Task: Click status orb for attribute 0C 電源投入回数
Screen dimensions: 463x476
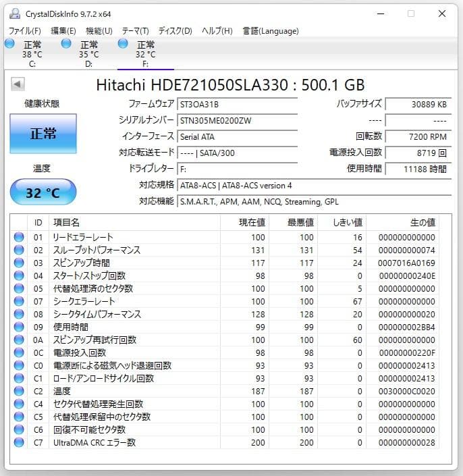Action: coord(19,352)
